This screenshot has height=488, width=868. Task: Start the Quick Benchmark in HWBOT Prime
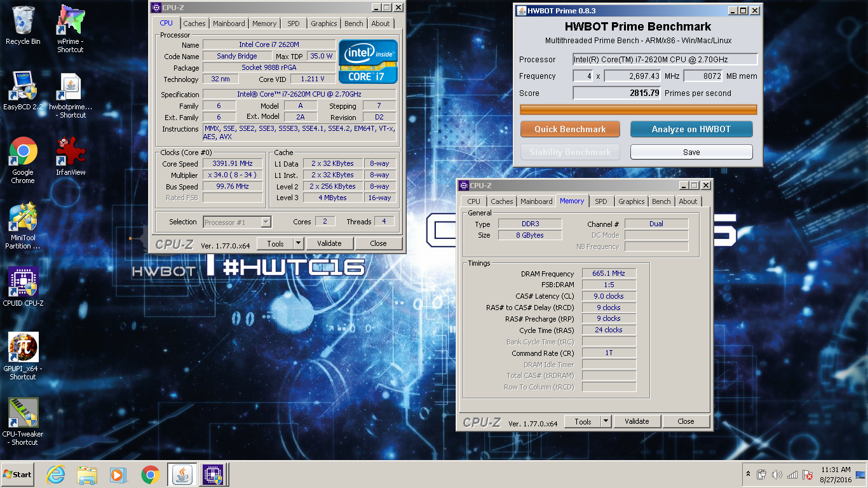tap(570, 129)
